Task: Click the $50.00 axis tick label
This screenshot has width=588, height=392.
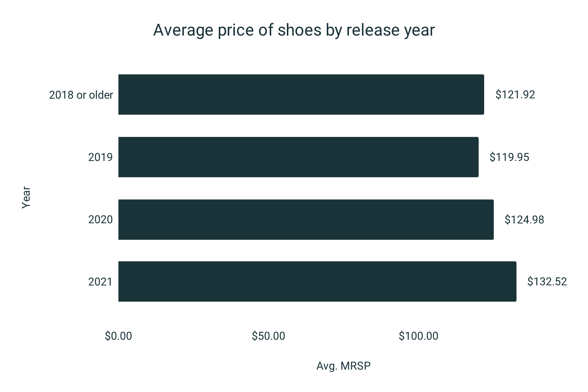Action: pyautogui.click(x=268, y=336)
